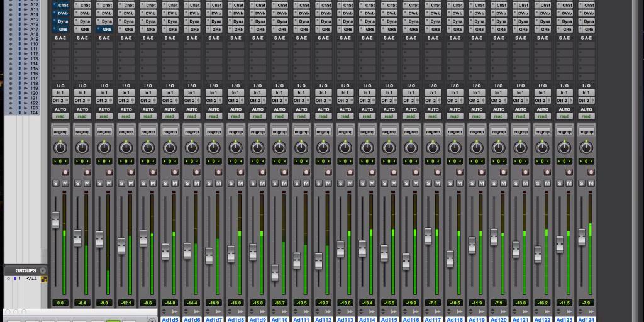Open Ot1-2 output selector on Ad120
644x322 pixels.
coord(499,100)
